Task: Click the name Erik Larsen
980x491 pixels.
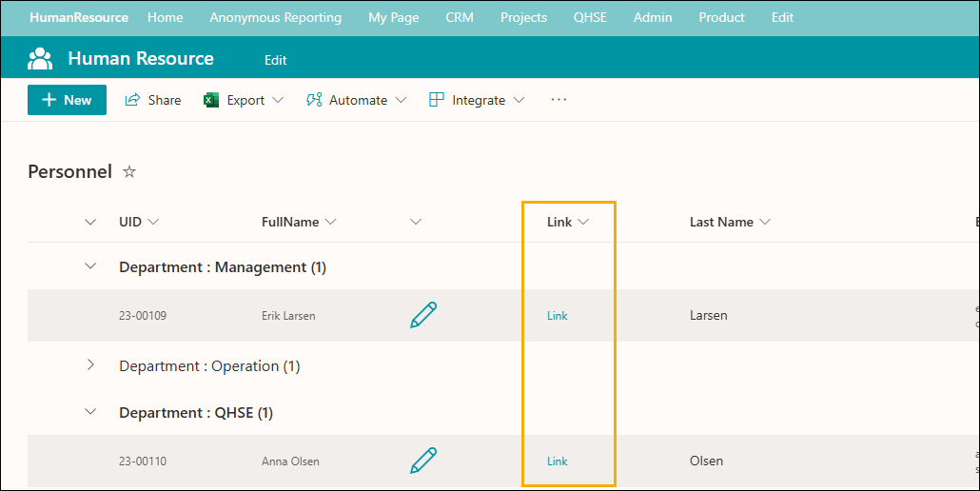Action: pyautogui.click(x=288, y=316)
